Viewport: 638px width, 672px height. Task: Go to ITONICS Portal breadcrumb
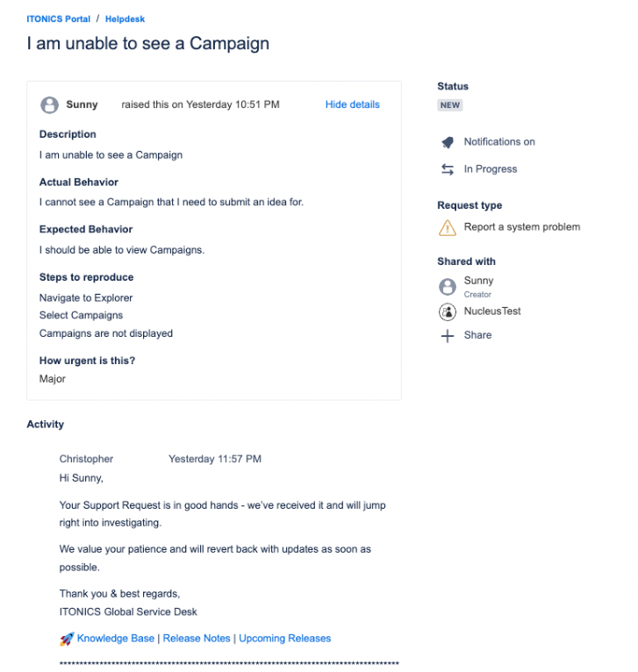coord(59,19)
